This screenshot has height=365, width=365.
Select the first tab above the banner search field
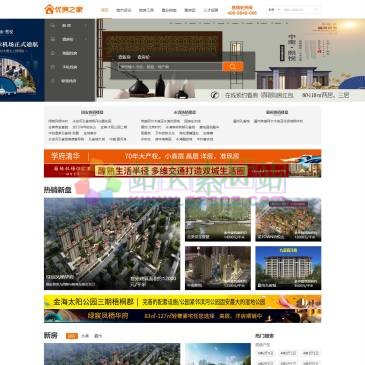[125, 57]
